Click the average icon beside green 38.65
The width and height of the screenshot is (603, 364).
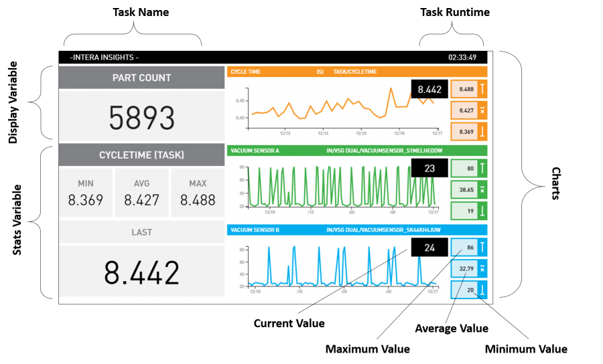pyautogui.click(x=482, y=189)
